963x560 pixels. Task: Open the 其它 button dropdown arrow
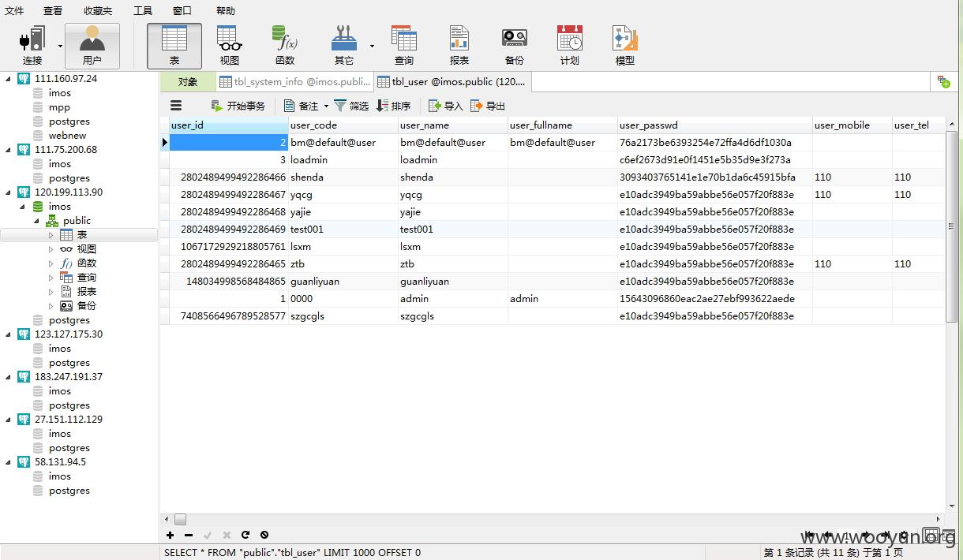tap(372, 46)
